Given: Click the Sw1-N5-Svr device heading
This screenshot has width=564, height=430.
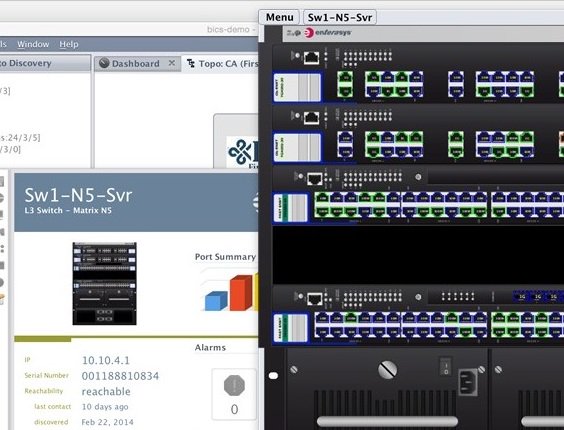Looking at the screenshot, I should point(78,195).
